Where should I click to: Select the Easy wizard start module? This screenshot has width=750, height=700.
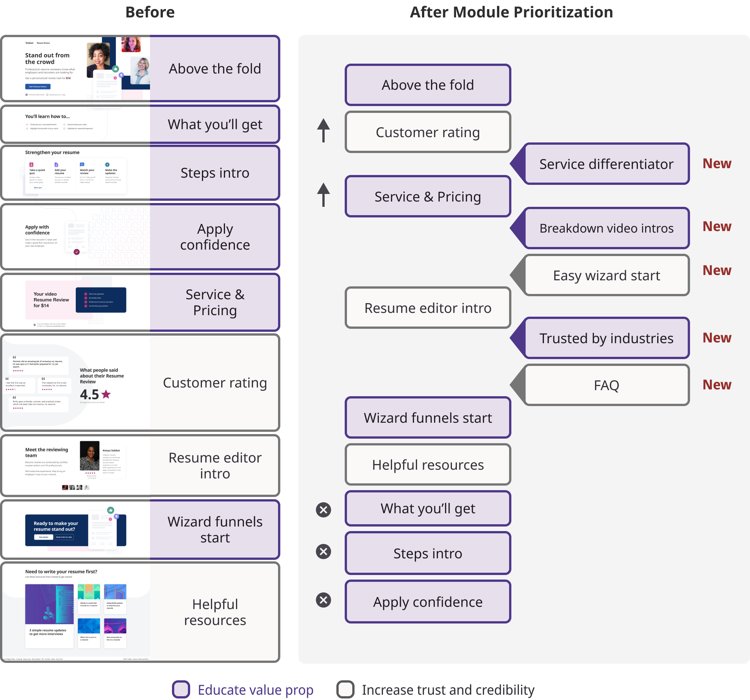click(x=606, y=275)
